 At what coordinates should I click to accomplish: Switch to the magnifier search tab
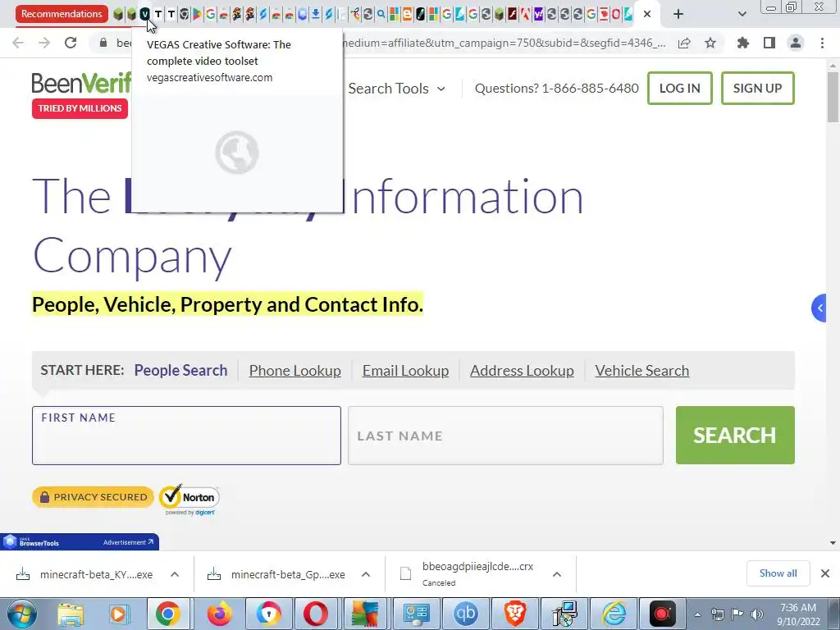pyautogui.click(x=381, y=14)
